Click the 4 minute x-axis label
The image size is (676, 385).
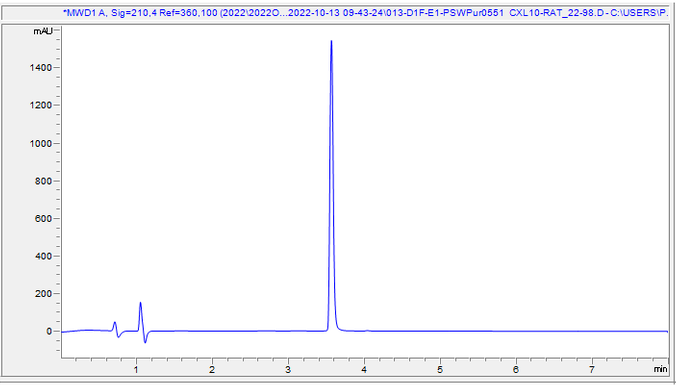click(x=364, y=369)
